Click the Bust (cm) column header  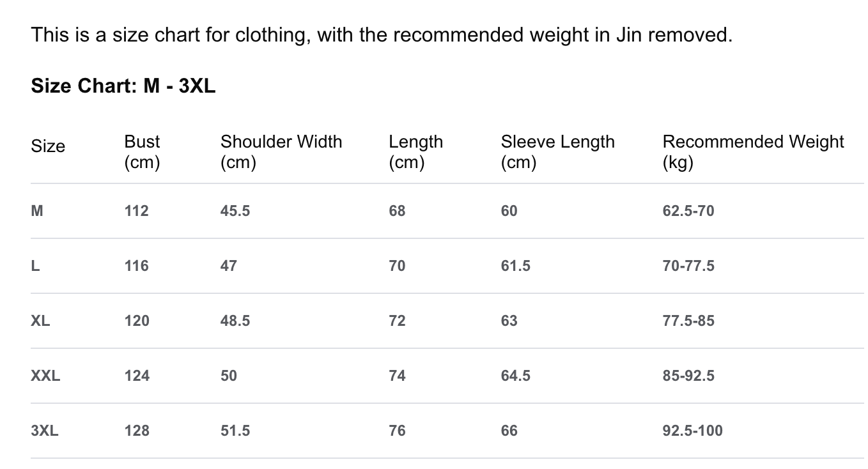click(x=142, y=151)
